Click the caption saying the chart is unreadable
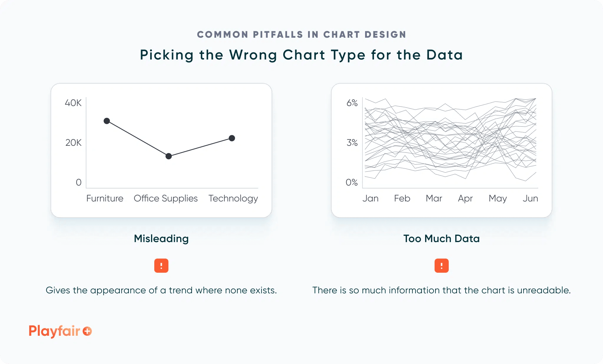The image size is (603, 364). coord(441,290)
